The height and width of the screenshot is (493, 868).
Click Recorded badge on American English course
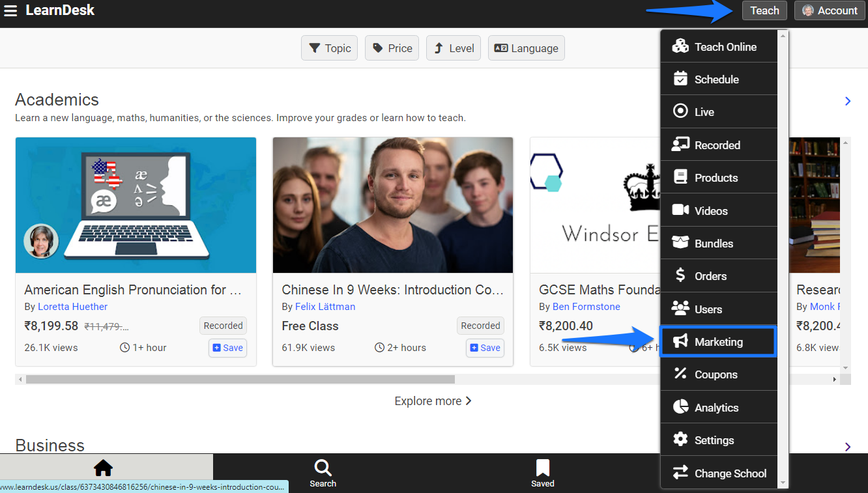tap(223, 326)
